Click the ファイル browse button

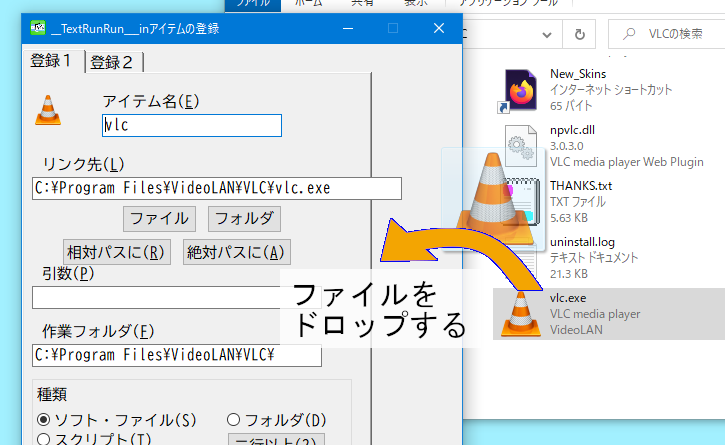click(160, 219)
